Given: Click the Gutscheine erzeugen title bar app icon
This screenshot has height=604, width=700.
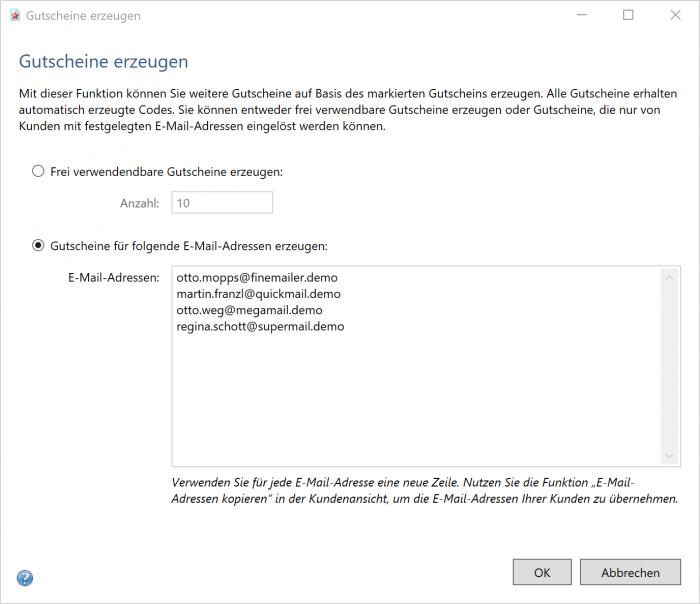Looking at the screenshot, I should pos(14,16).
